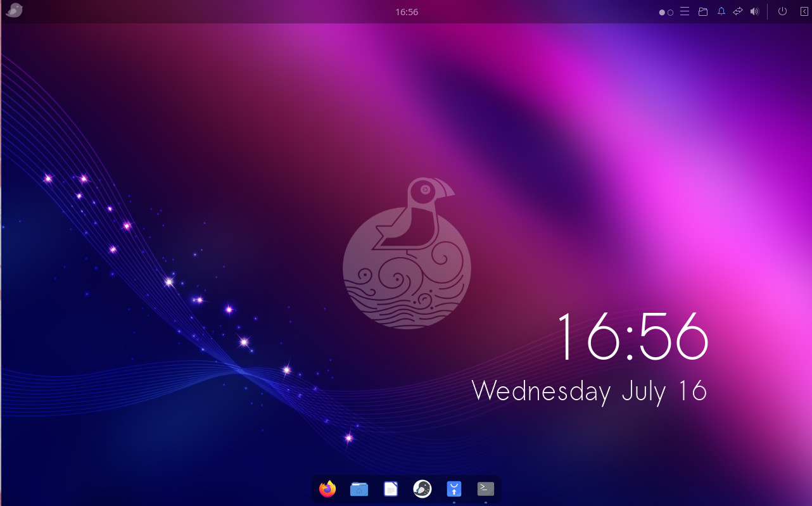Image resolution: width=812 pixels, height=506 pixels.
Task: Launch Firefox from the dock
Action: [327, 489]
